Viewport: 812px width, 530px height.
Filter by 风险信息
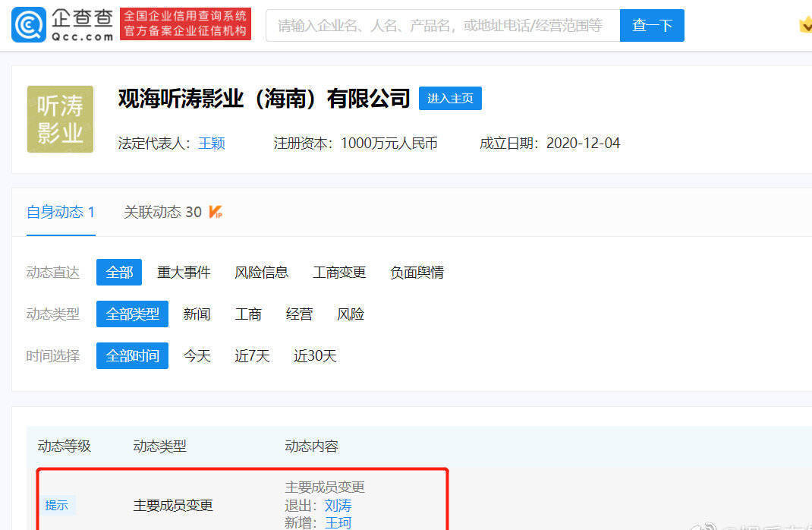click(262, 273)
